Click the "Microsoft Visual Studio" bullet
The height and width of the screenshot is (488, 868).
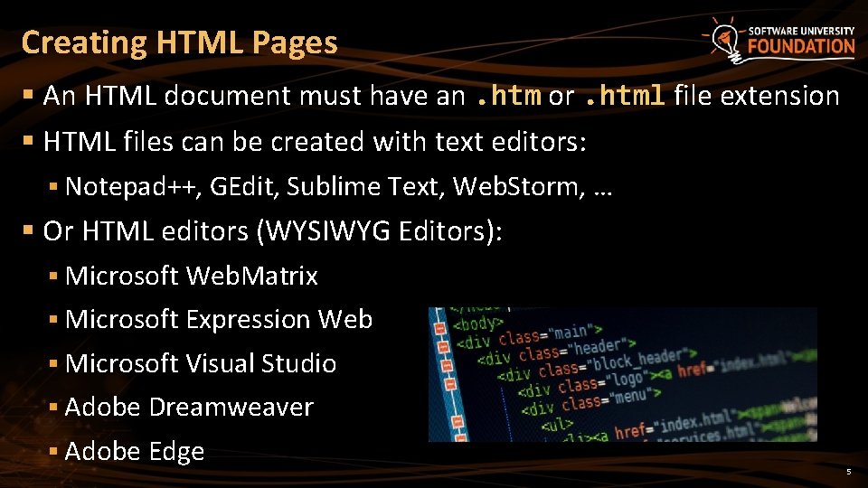coord(201,363)
